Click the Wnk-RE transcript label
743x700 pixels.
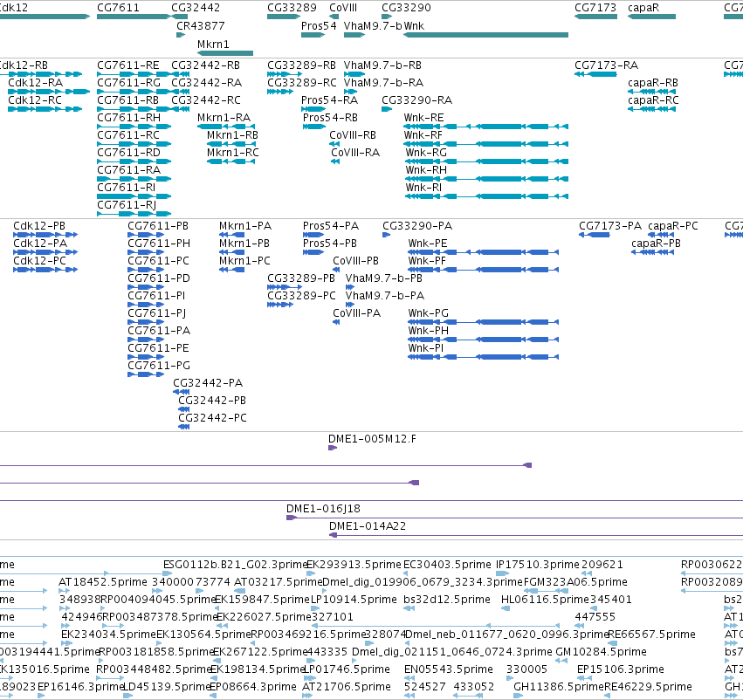tap(423, 118)
